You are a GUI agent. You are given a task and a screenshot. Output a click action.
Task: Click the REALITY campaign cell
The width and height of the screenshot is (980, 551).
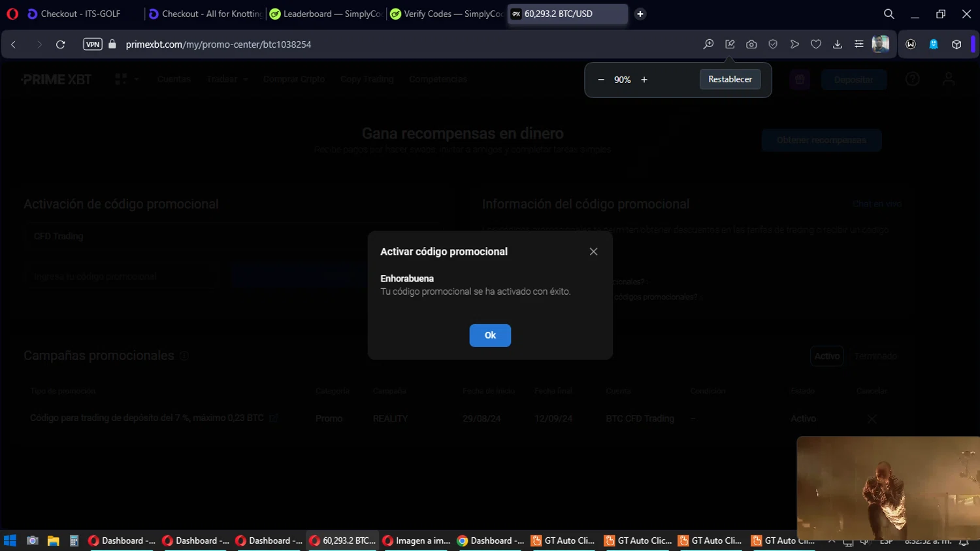(390, 418)
